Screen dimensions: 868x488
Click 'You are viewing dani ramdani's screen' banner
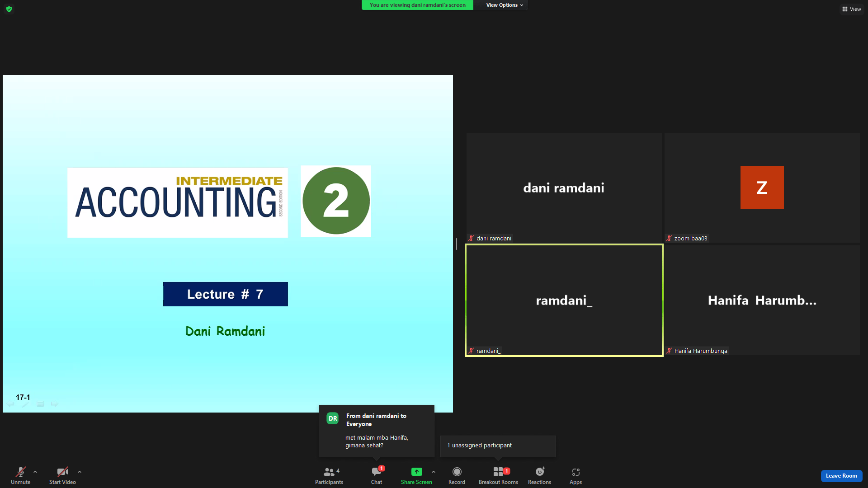[417, 5]
